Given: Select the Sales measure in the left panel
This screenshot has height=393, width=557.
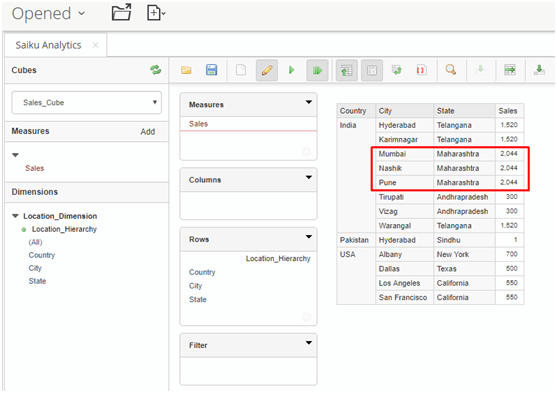Looking at the screenshot, I should pyautogui.click(x=34, y=168).
